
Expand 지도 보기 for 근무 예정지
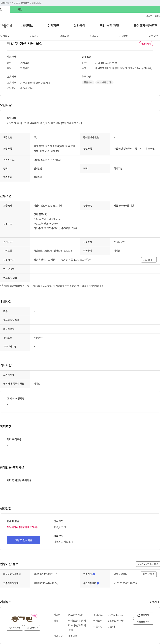tap(149, 260)
